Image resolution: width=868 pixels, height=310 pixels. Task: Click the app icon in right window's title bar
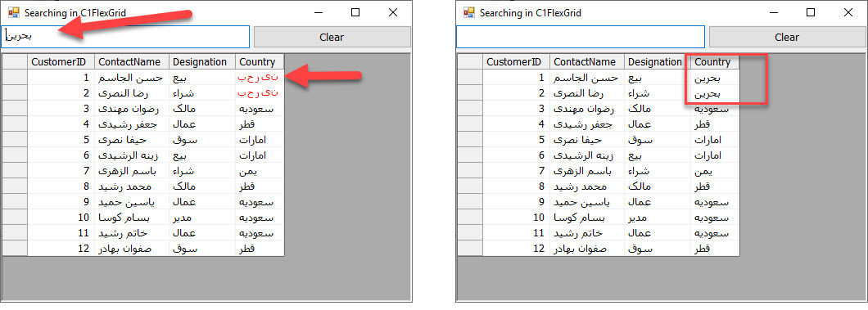coord(469,12)
